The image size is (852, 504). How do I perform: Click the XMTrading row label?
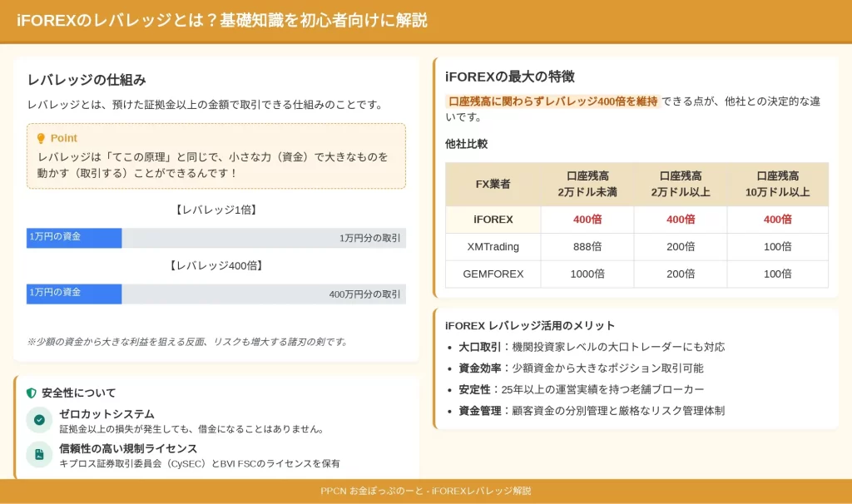(x=493, y=246)
